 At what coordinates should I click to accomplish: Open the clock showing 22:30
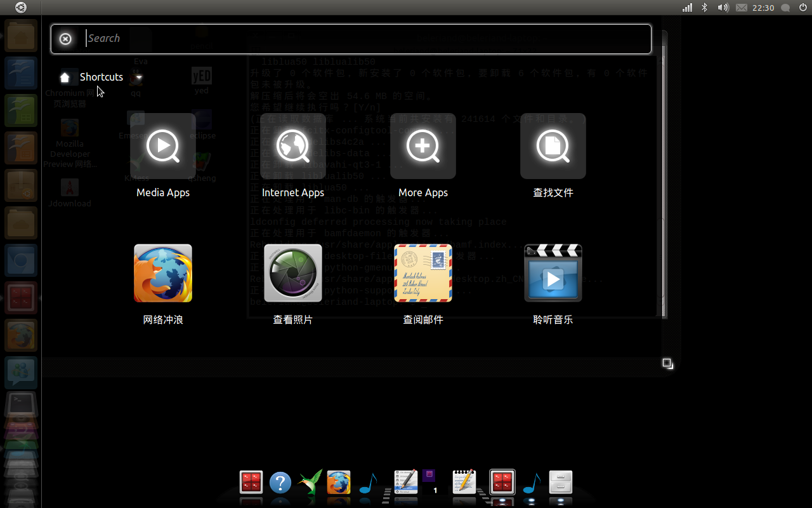[763, 8]
